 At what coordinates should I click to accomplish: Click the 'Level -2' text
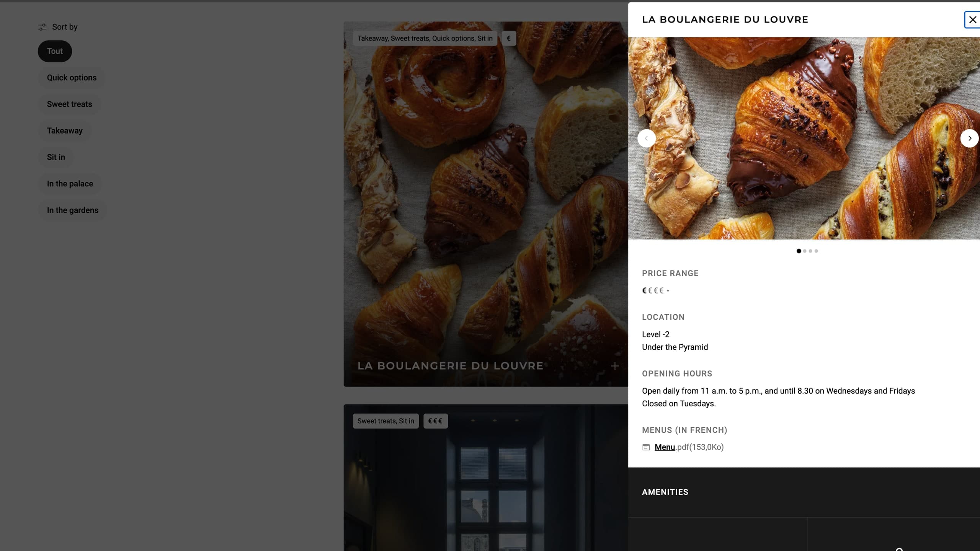pyautogui.click(x=656, y=334)
